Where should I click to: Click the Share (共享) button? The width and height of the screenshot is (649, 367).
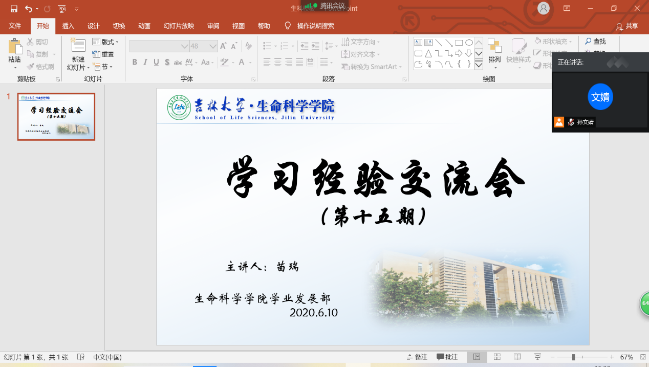627,26
